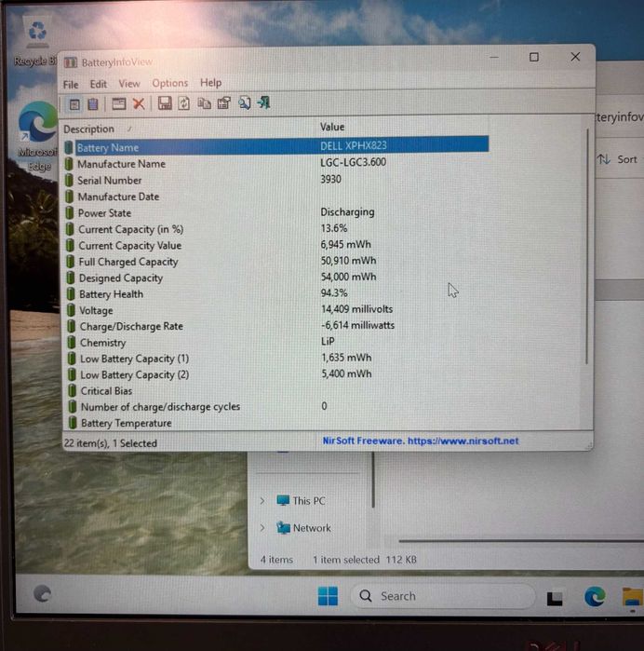The image size is (644, 651).
Task: Click the red X clear toolbar icon
Action: [x=139, y=103]
